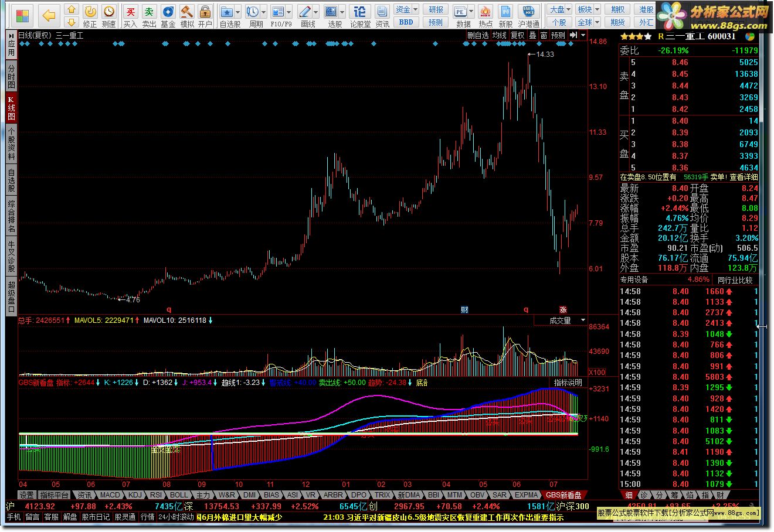
Task: Click 查看详细 view details link
Action: tap(744, 177)
